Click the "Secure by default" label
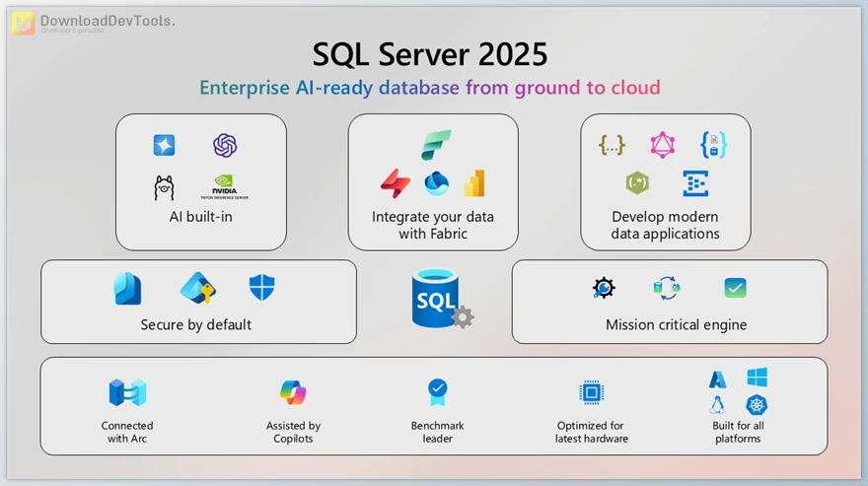The image size is (868, 486). pos(196,324)
